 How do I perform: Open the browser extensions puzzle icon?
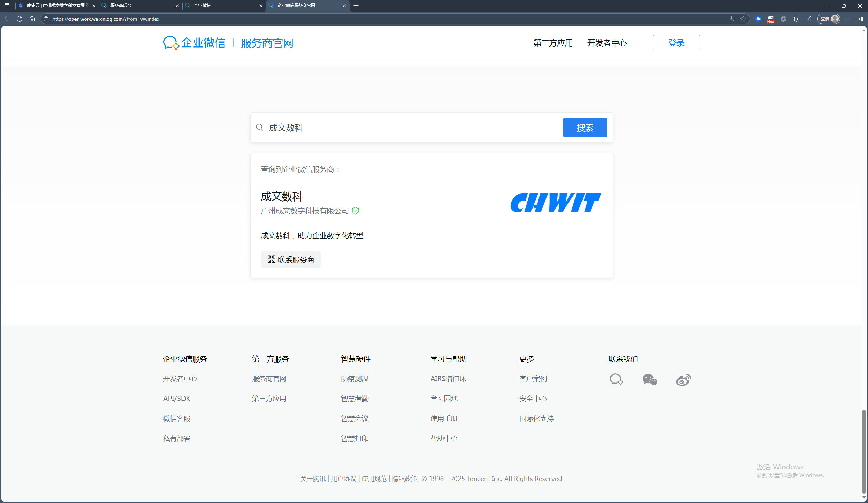(x=796, y=19)
